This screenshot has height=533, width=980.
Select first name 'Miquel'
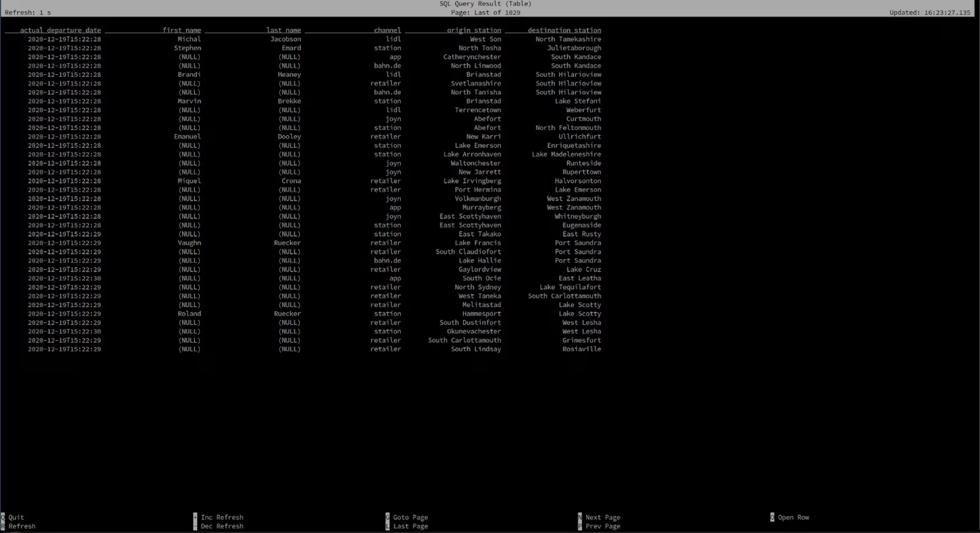[189, 181]
